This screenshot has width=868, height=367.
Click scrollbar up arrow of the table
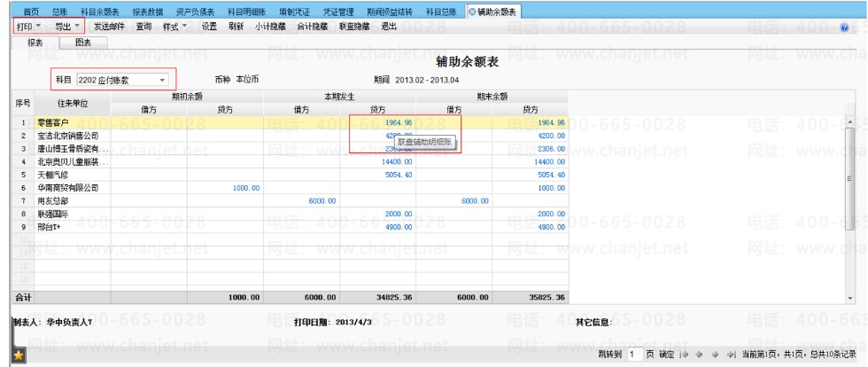[x=851, y=122]
